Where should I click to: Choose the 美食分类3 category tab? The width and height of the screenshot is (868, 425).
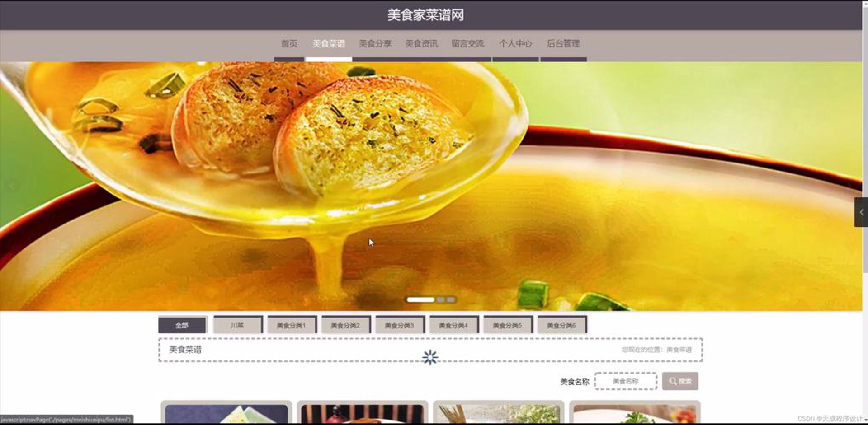(400, 325)
